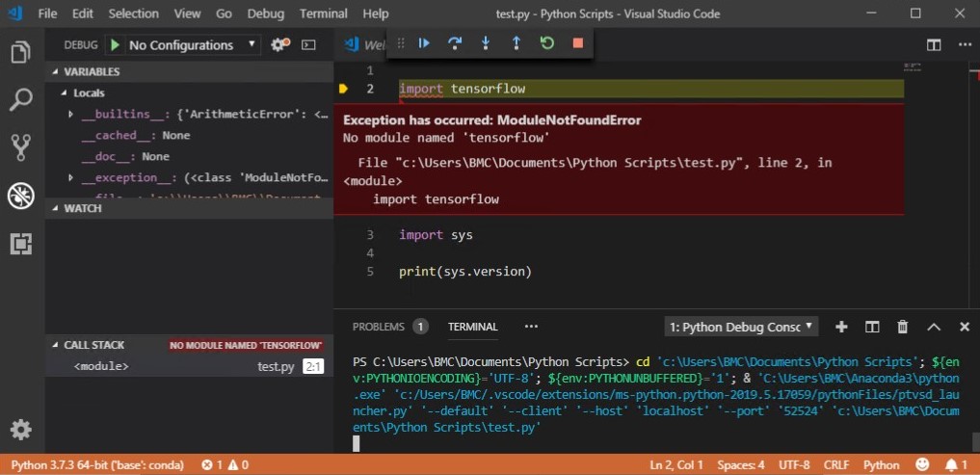Open notifications bell in status bar
Image resolution: width=980 pixels, height=475 pixels.
[x=957, y=465]
